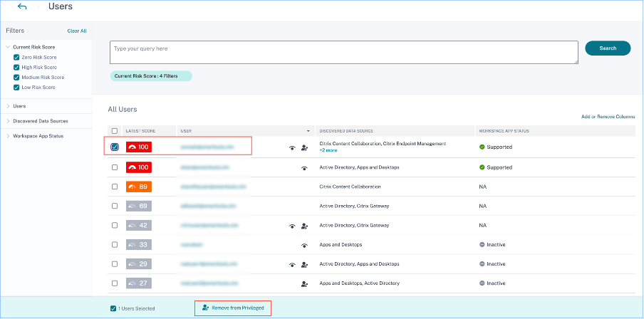Click the red 100 risk score badge in second row
This screenshot has width=644, height=319.
(138, 167)
